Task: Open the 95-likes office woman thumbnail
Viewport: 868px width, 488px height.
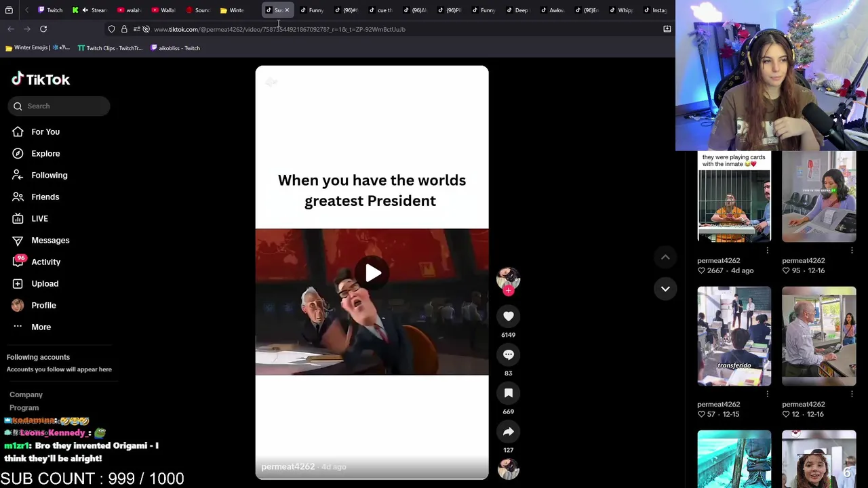Action: coord(818,197)
